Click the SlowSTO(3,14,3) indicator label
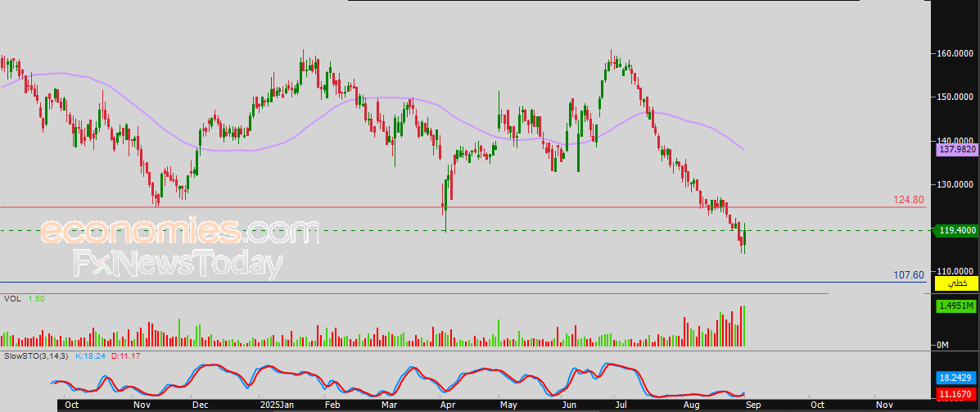980x412 pixels. point(37,355)
